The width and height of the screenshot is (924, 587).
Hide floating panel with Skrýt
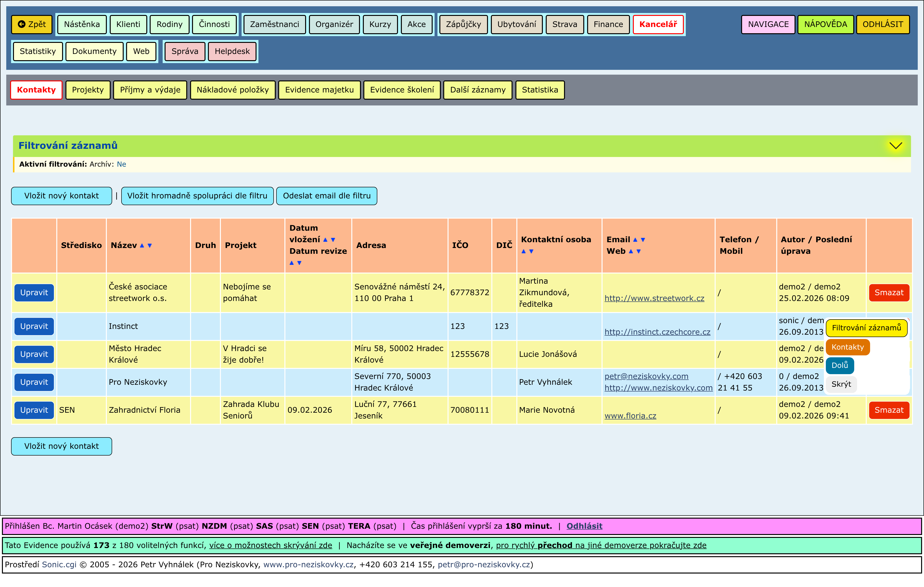841,384
